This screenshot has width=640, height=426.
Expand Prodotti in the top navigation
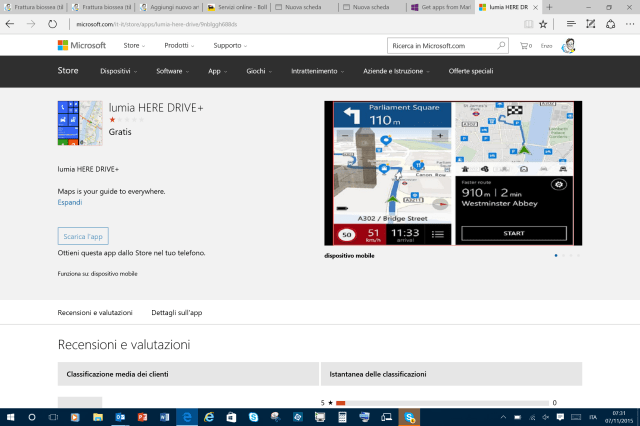click(x=179, y=46)
